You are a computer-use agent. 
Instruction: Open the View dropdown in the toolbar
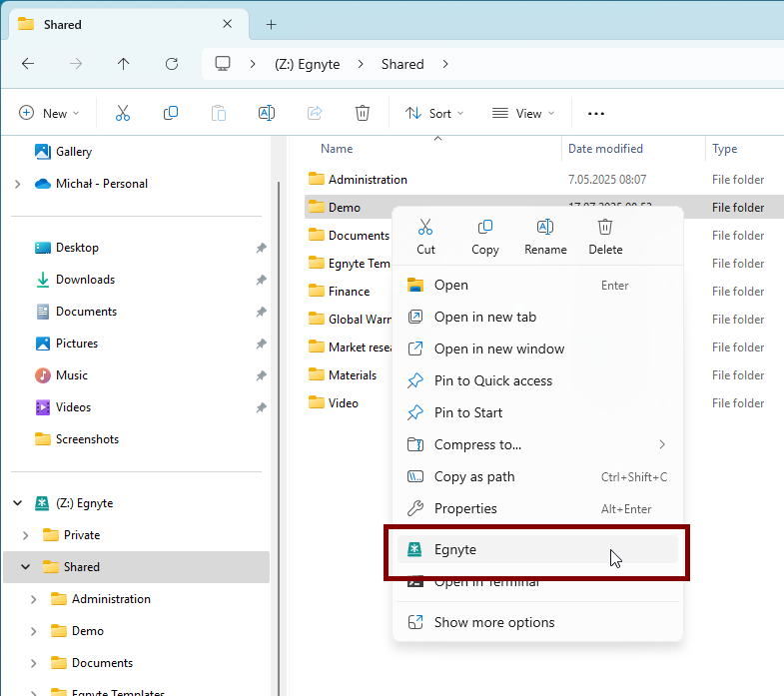pos(523,113)
